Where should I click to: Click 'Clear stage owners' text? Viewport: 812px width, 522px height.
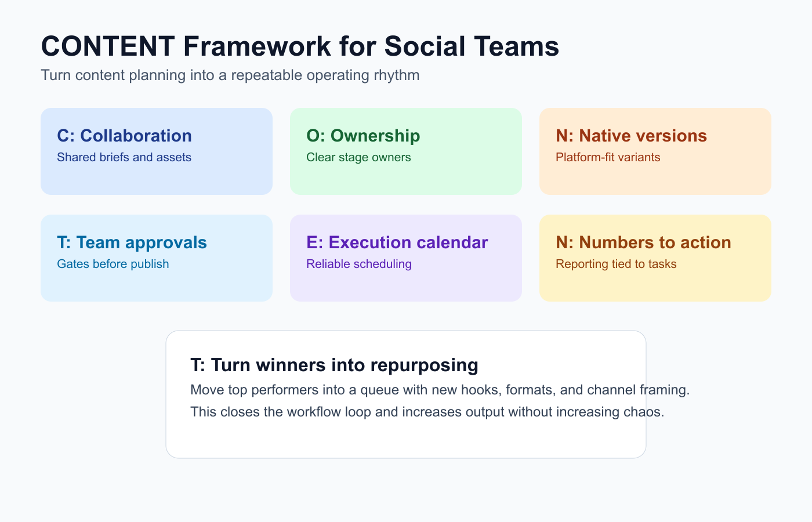point(358,157)
